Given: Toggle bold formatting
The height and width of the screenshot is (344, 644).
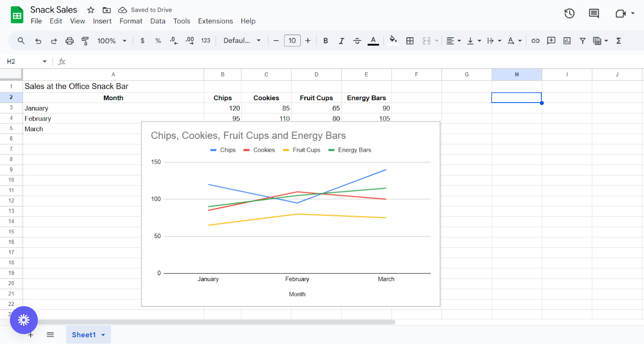Looking at the screenshot, I should [326, 41].
